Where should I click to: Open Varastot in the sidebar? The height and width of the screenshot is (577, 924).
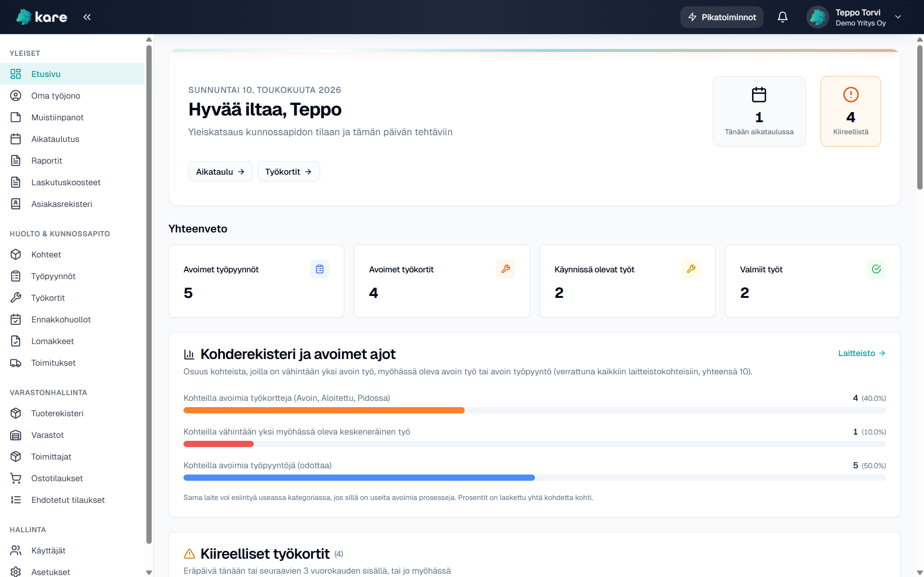tap(72, 435)
